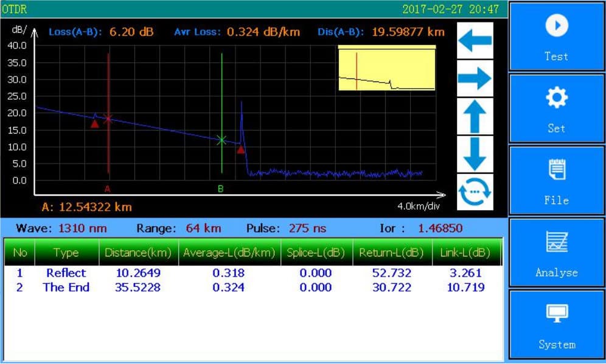Click the Link-L(dB) column header
The width and height of the screenshot is (606, 364).
[465, 252]
